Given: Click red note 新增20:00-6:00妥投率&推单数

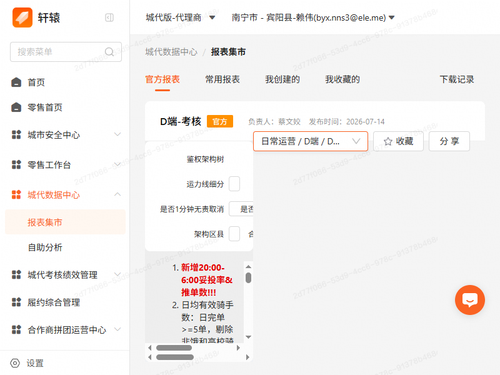Looking at the screenshot, I should click(x=206, y=280).
